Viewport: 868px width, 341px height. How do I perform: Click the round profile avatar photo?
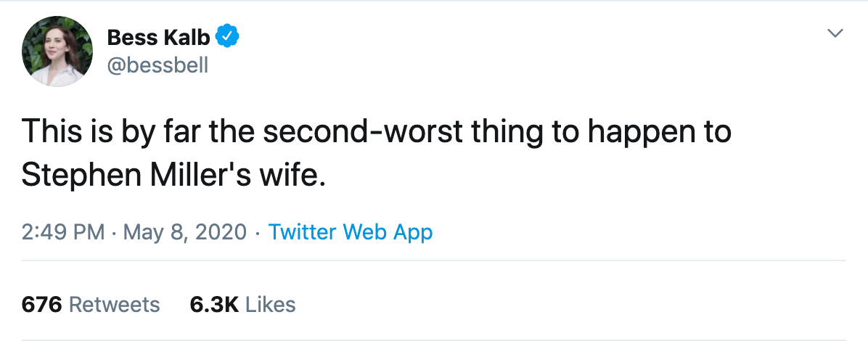pyautogui.click(x=58, y=51)
